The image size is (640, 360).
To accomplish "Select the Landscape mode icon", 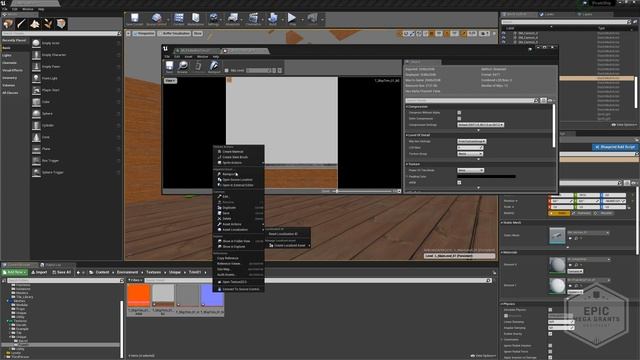I will [x=35, y=24].
